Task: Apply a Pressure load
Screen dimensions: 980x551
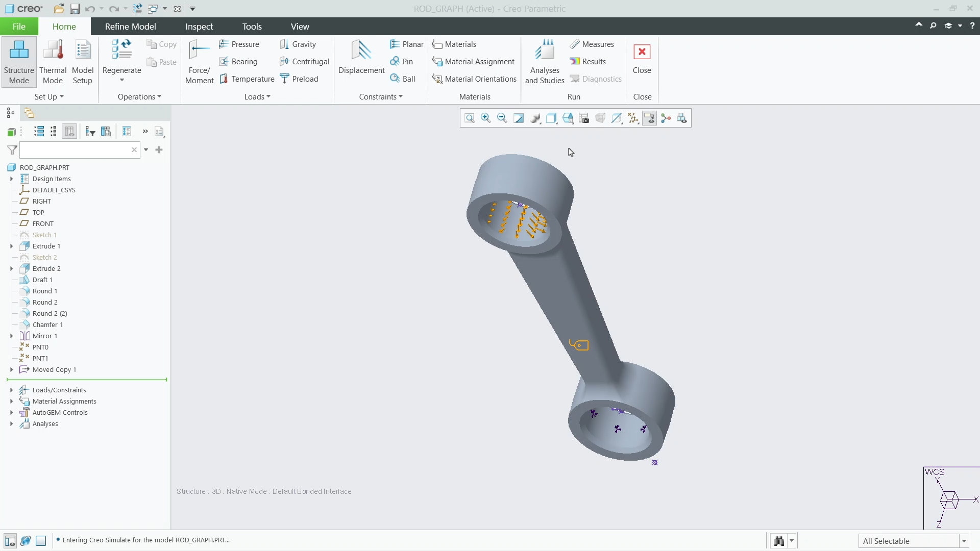Action: point(239,44)
